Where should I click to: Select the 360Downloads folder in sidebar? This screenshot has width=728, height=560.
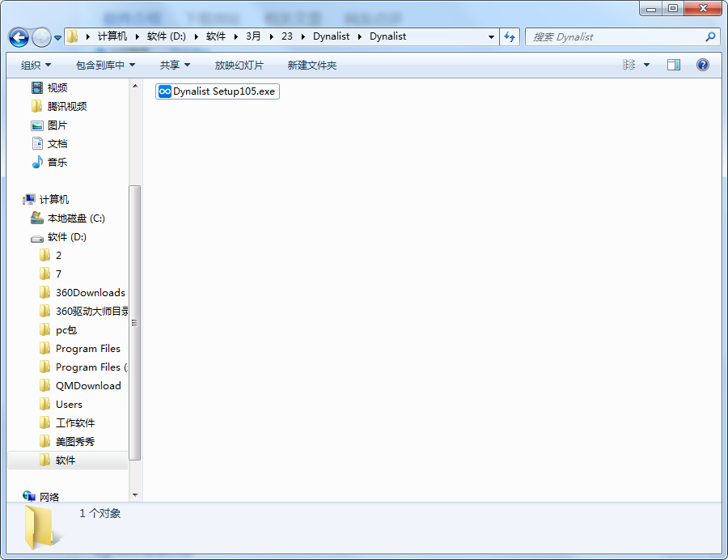click(90, 293)
